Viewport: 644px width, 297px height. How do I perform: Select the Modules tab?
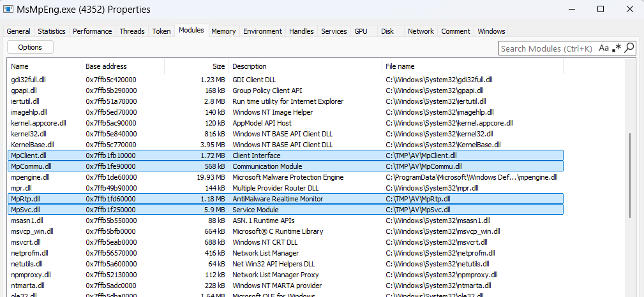pyautogui.click(x=191, y=31)
